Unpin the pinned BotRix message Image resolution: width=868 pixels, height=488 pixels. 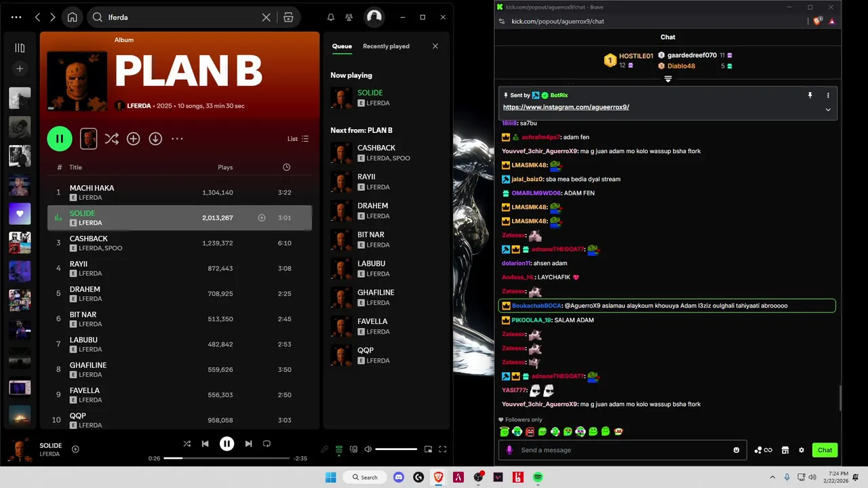pos(810,96)
